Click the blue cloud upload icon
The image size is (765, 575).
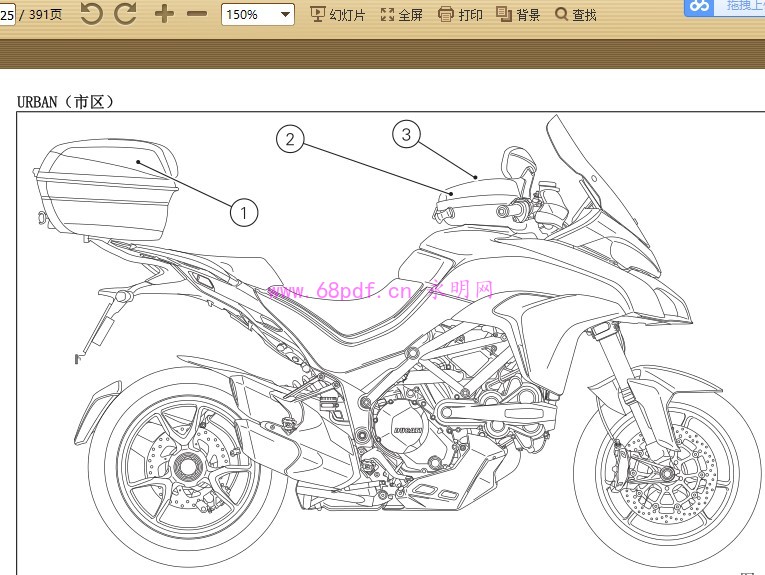(x=699, y=7)
